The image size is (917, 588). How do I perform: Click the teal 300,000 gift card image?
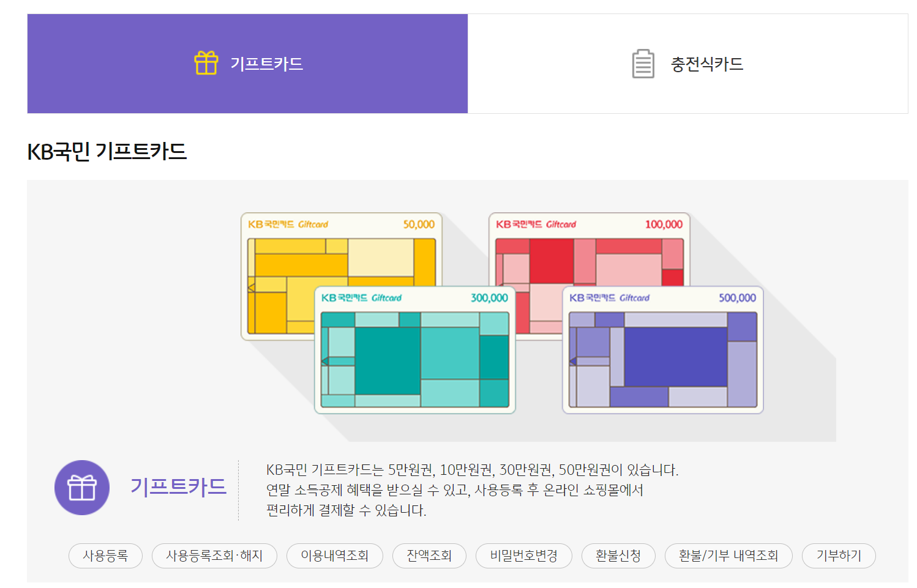415,350
